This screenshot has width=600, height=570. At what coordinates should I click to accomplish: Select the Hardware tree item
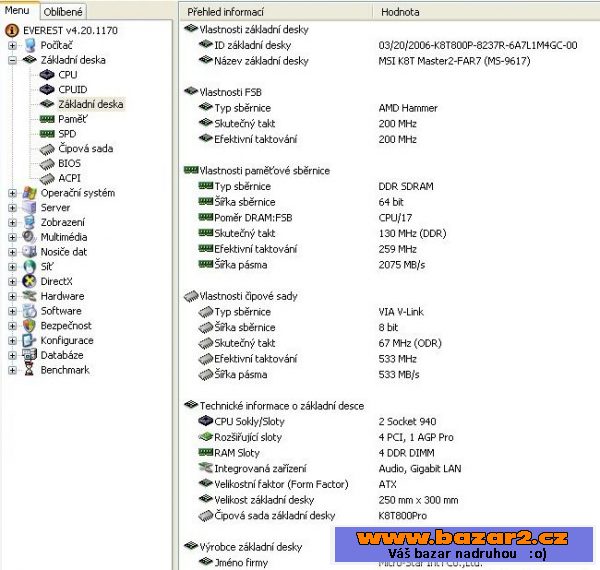[62, 296]
